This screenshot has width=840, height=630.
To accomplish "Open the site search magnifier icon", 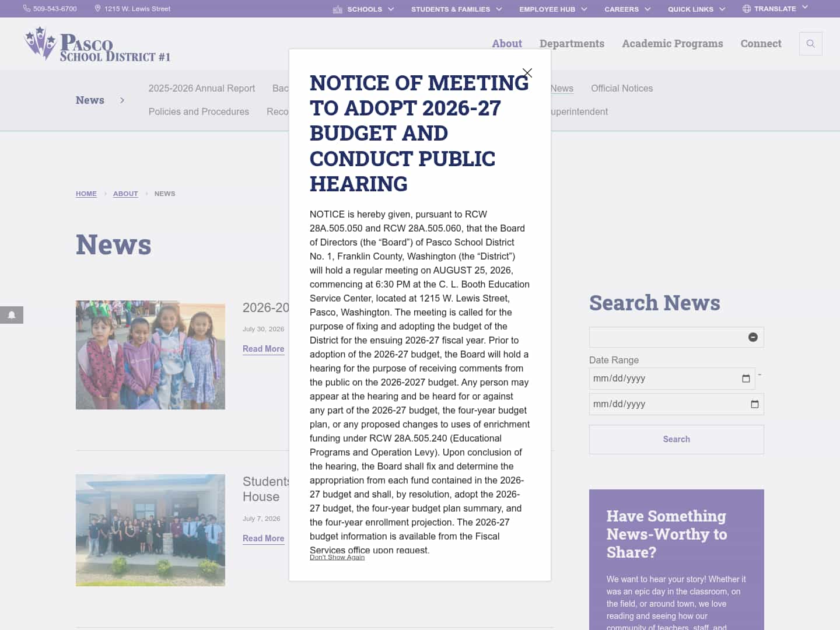I will 810,44.
